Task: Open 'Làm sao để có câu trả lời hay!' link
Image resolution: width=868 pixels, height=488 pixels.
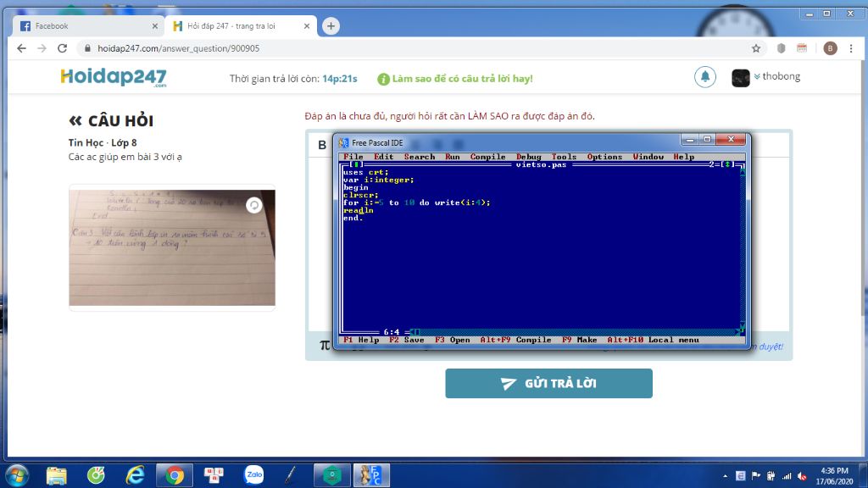Action: [x=455, y=79]
